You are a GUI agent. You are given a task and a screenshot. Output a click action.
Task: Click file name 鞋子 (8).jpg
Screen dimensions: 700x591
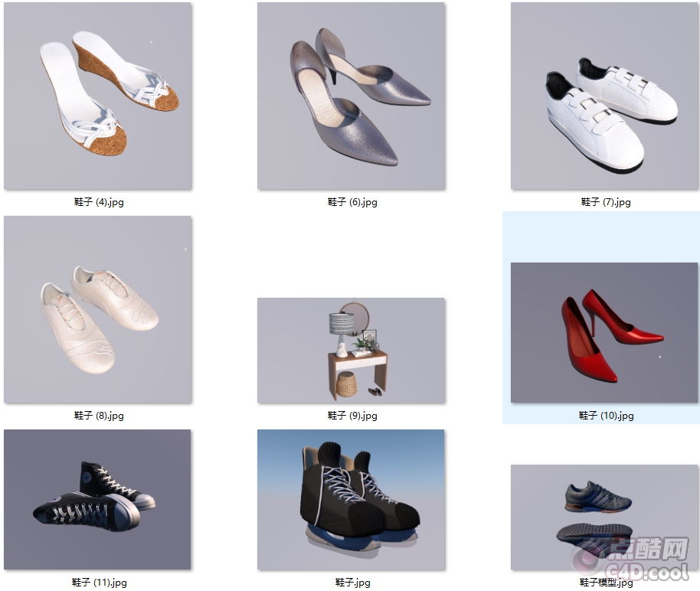click(x=99, y=416)
